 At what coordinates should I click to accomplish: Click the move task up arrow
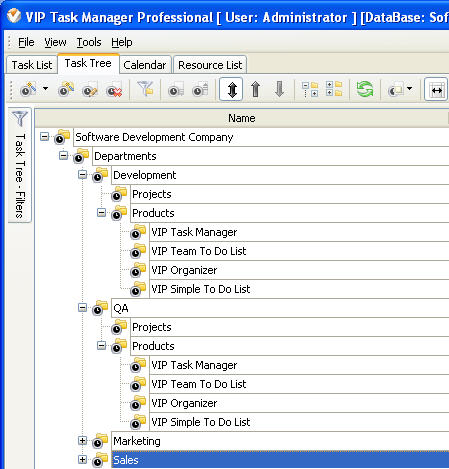pos(255,89)
